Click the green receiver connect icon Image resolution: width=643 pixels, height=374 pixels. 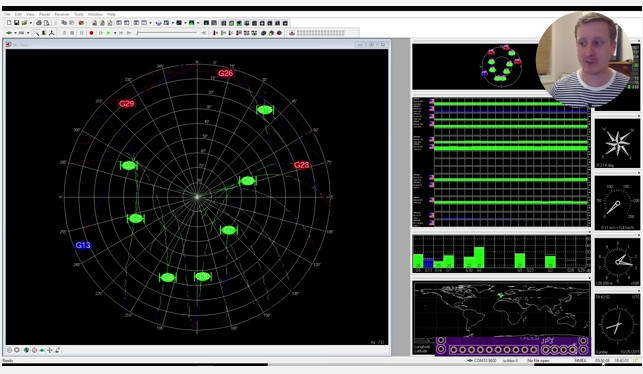coord(9,33)
